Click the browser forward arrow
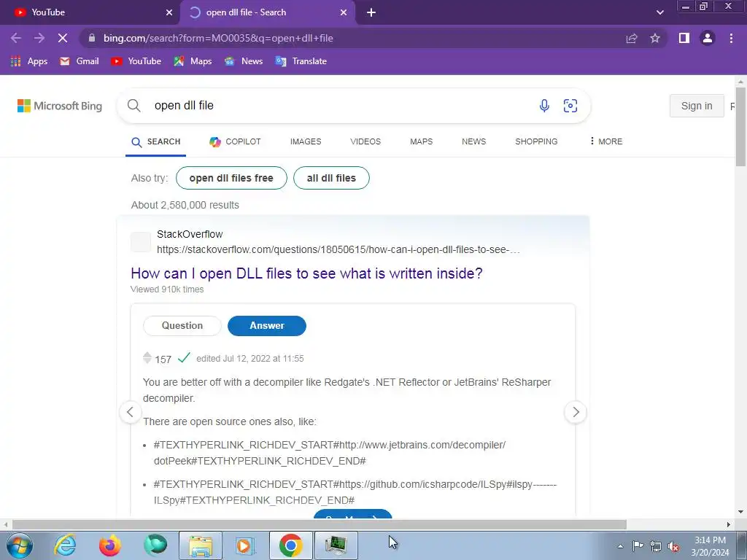Image resolution: width=747 pixels, height=560 pixels. coord(39,38)
